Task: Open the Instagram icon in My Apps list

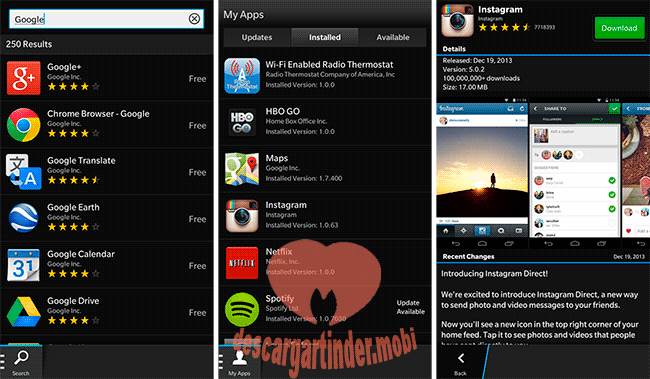Action: click(x=242, y=216)
